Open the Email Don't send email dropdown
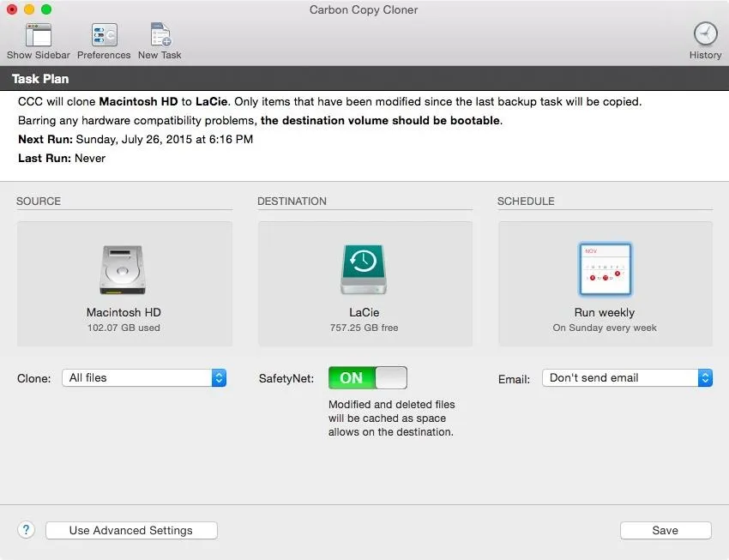Viewport: 729px width, 560px height. [x=627, y=378]
